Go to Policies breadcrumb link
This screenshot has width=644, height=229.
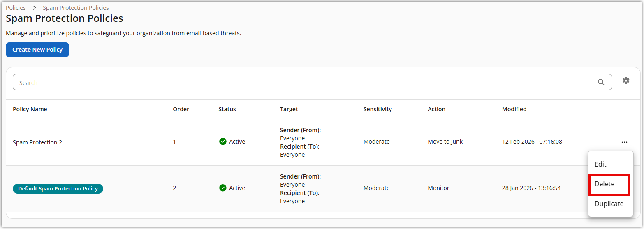pos(16,8)
